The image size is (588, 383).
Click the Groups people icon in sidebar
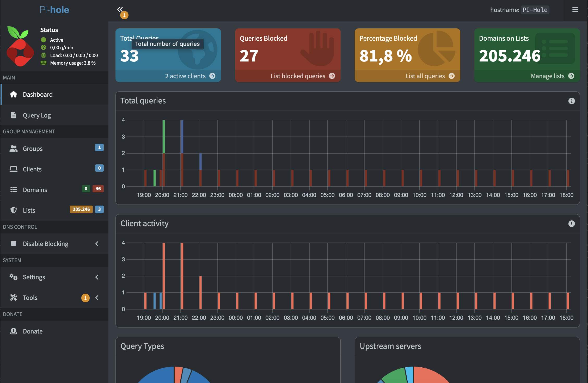point(13,149)
